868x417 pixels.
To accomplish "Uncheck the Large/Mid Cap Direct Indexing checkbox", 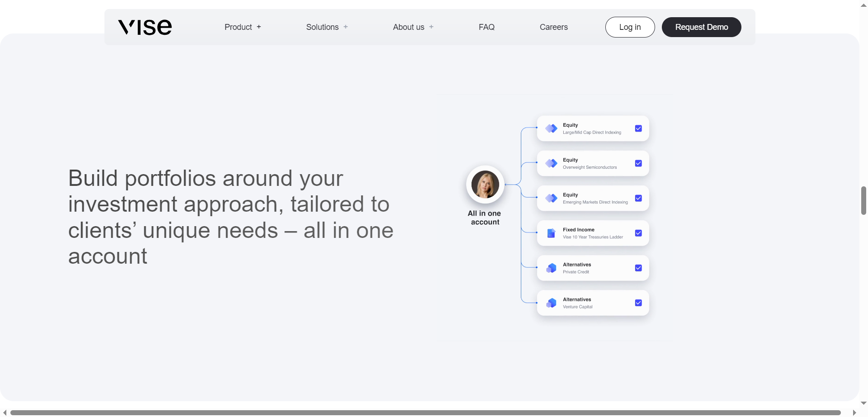I will click(638, 128).
